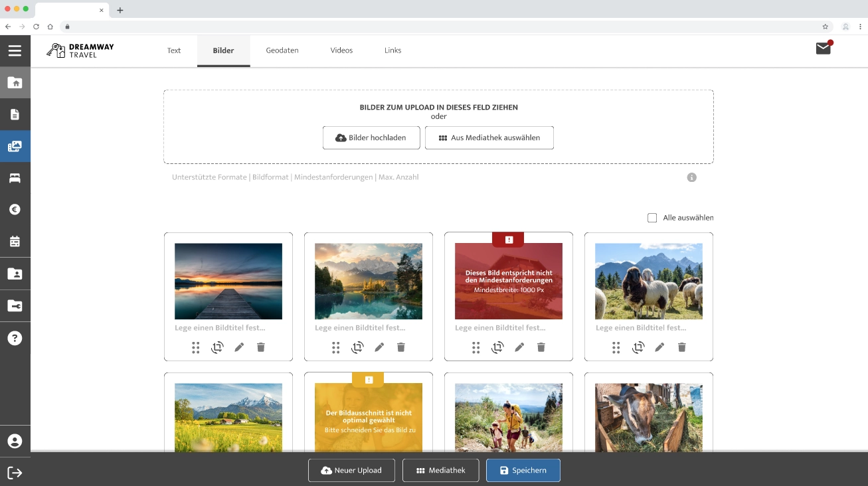Screen dimensions: 868x486
Task: Check the 'Alle auswählen' checkbox
Action: click(652, 218)
